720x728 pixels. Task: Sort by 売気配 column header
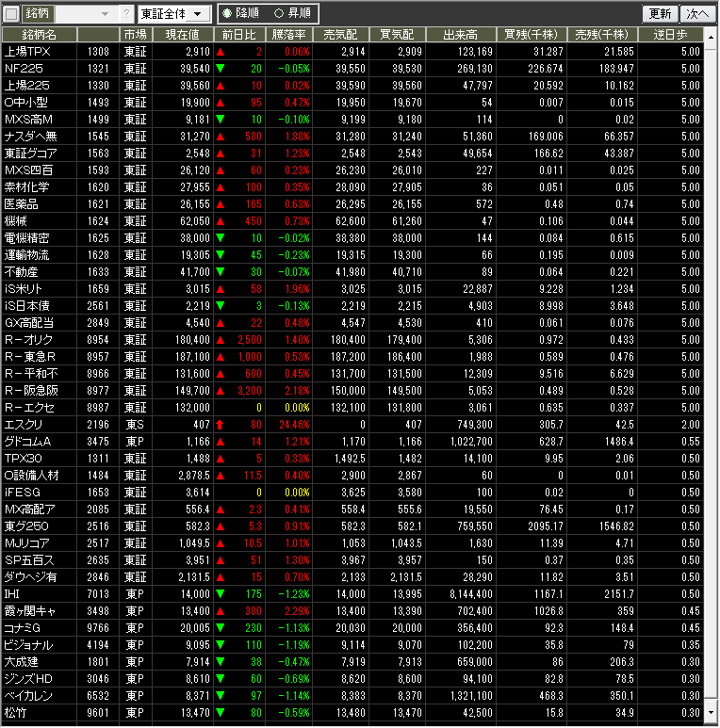pos(341,35)
